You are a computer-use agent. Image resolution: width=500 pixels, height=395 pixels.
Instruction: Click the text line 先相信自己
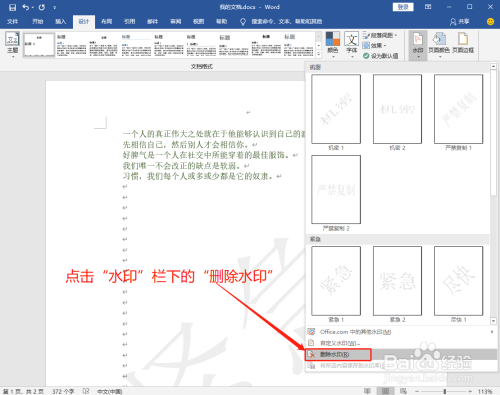click(x=186, y=145)
